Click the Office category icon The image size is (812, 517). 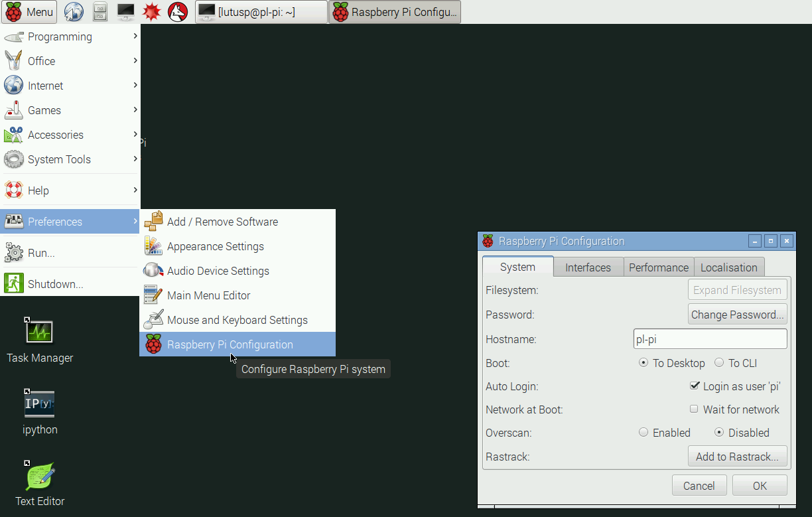coord(14,61)
